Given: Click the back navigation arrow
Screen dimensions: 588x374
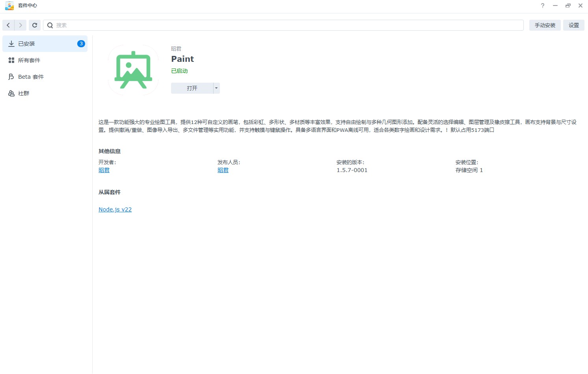Looking at the screenshot, I should [8, 25].
